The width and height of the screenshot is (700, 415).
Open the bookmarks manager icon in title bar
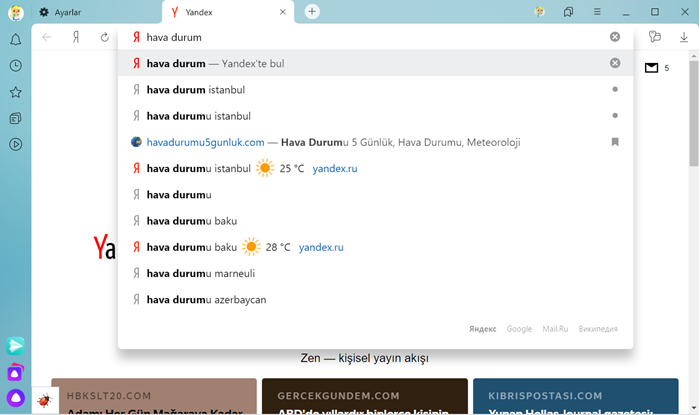pyautogui.click(x=568, y=12)
